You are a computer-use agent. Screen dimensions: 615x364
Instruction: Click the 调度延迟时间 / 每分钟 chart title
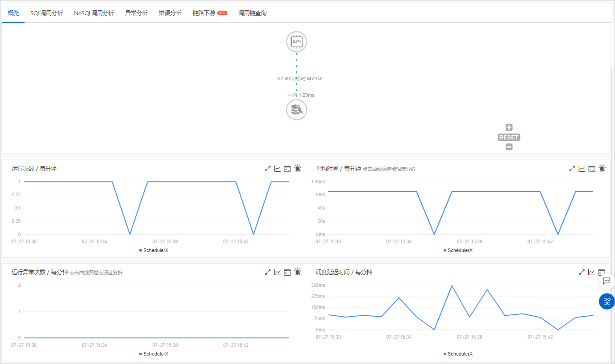click(344, 272)
